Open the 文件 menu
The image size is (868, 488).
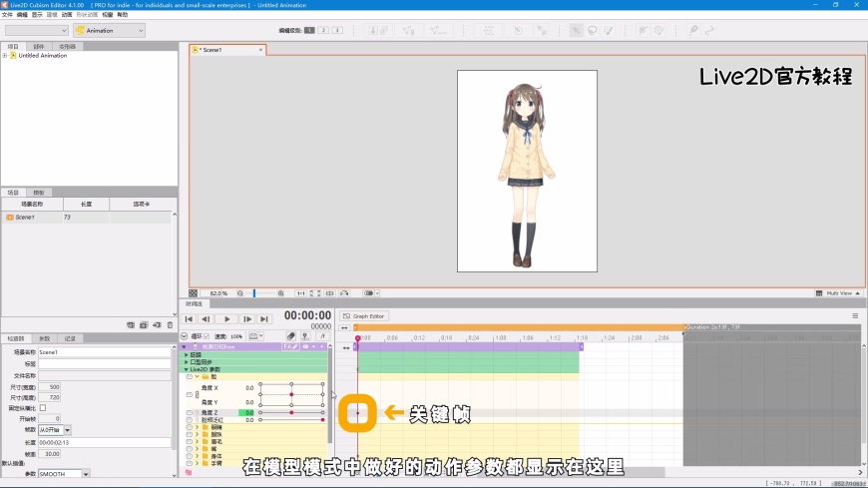point(7,14)
